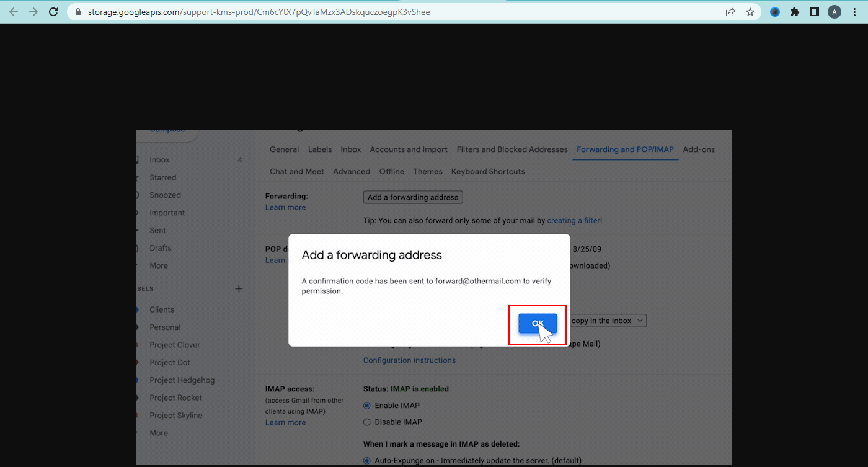Confirm the dialog with OK
The width and height of the screenshot is (868, 467).
pos(537,324)
